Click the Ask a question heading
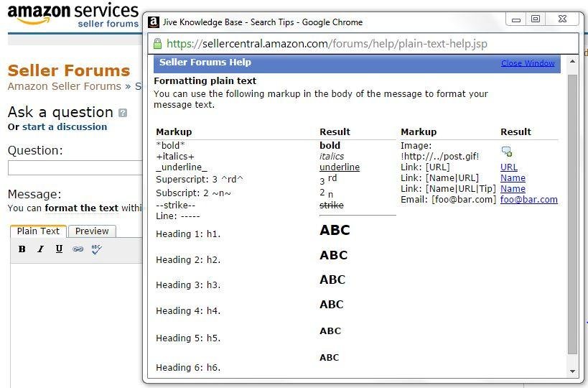Viewport: 588px width, 388px height. 60,112
